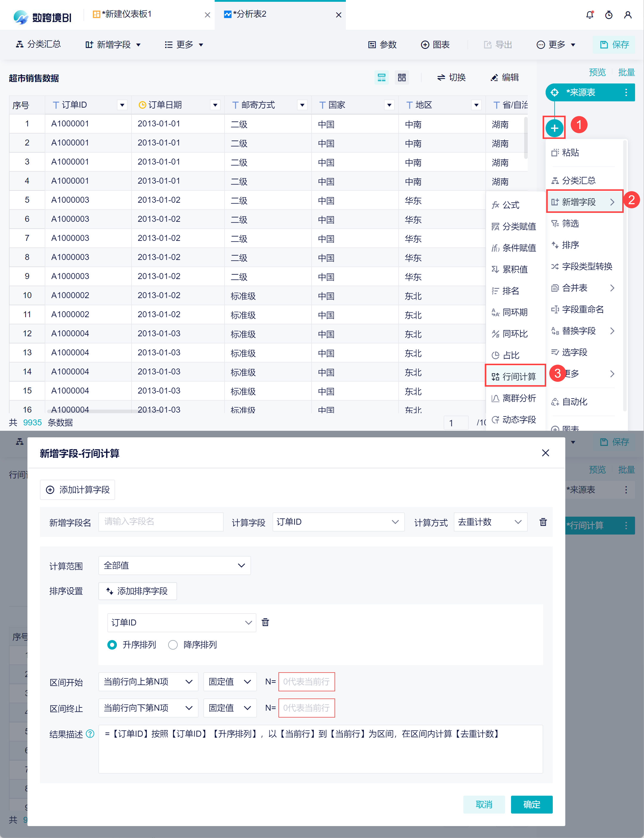This screenshot has height=838, width=644.
Task: Click the green plus add-node button
Action: coord(554,128)
